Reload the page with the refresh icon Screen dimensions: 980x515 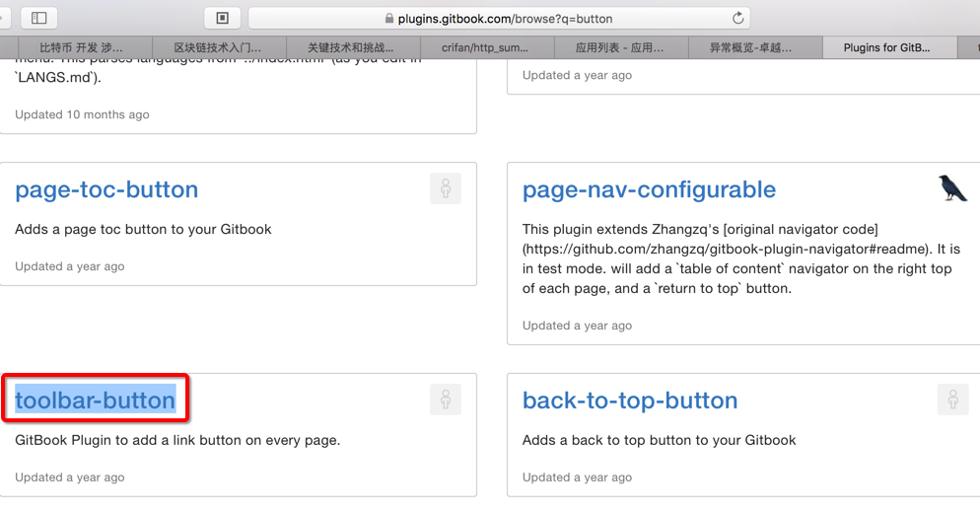click(737, 18)
